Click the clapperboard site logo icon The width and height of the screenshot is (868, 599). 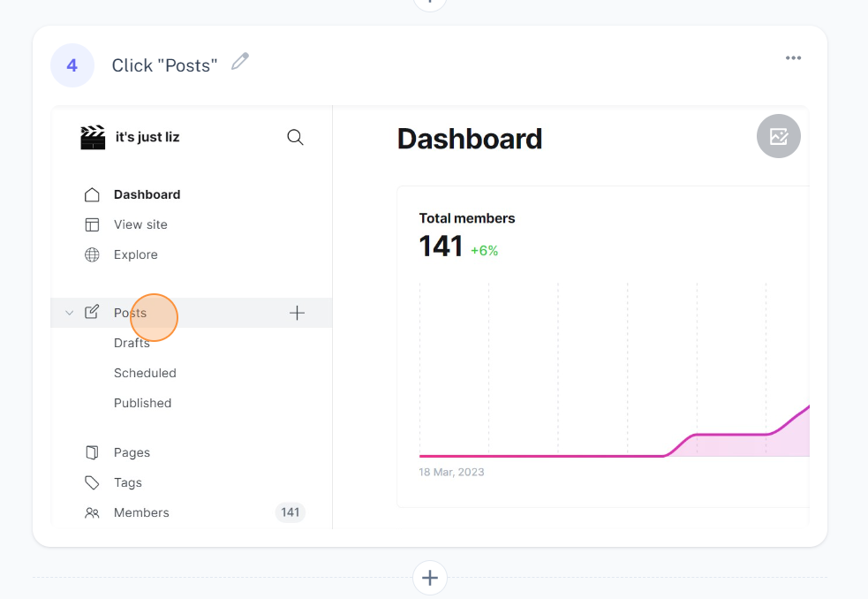coord(93,137)
